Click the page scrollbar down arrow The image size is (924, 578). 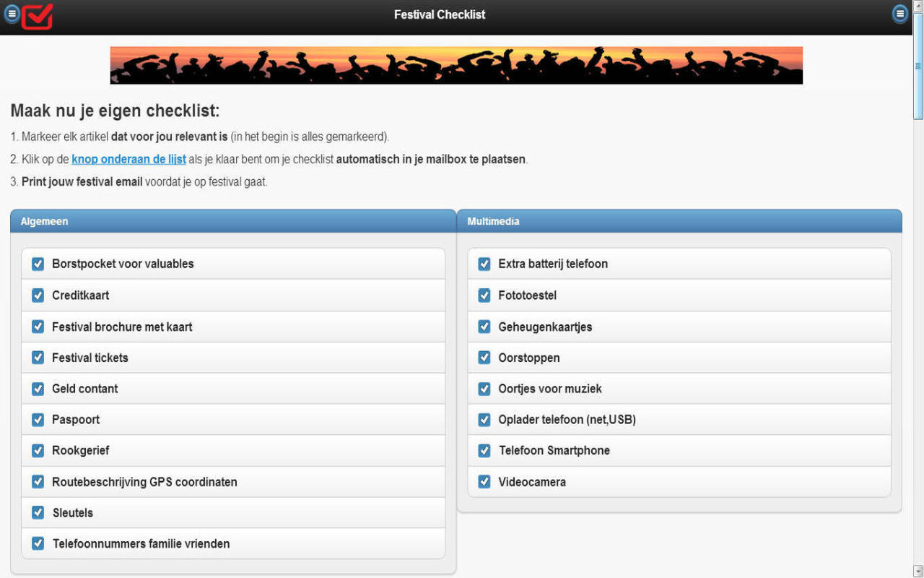click(918, 571)
